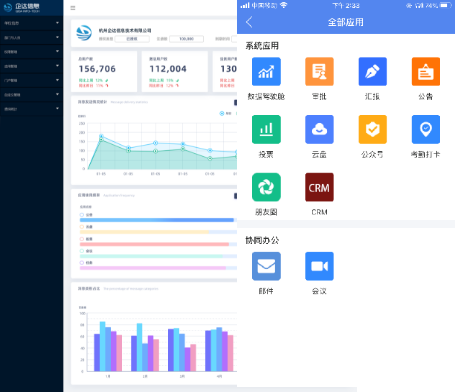The width and height of the screenshot is (455, 392).
Task: Go back using the 全部应用 header arrow
Action: tap(249, 22)
